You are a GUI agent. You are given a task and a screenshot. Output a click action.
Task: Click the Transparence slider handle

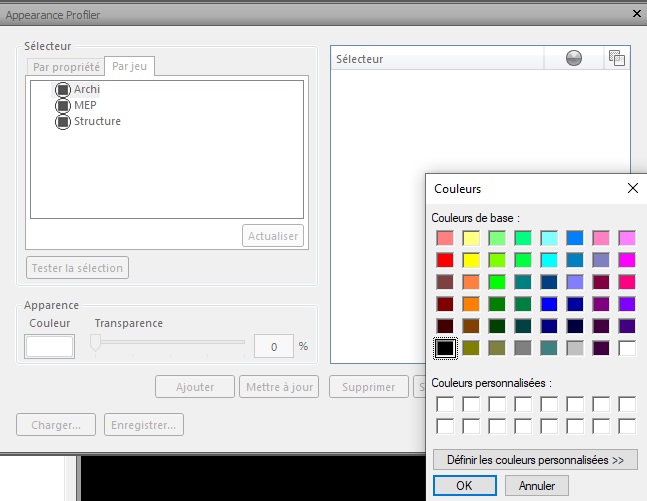pos(96,343)
